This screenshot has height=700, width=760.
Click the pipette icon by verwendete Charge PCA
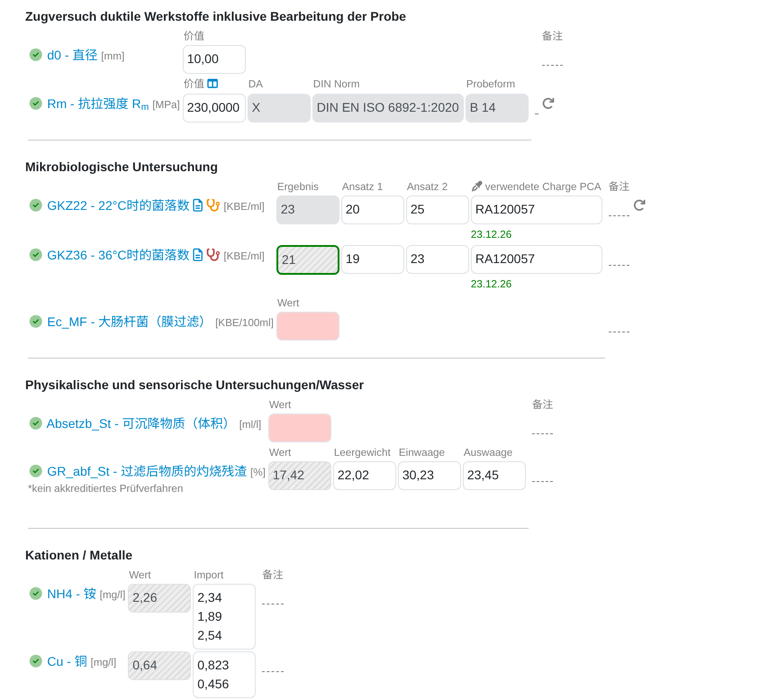pyautogui.click(x=477, y=186)
